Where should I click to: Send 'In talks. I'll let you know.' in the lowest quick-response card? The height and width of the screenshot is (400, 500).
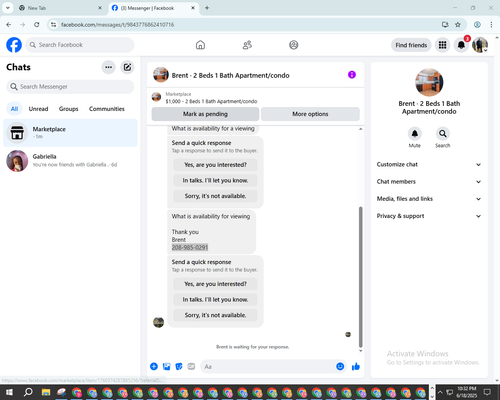tap(216, 300)
